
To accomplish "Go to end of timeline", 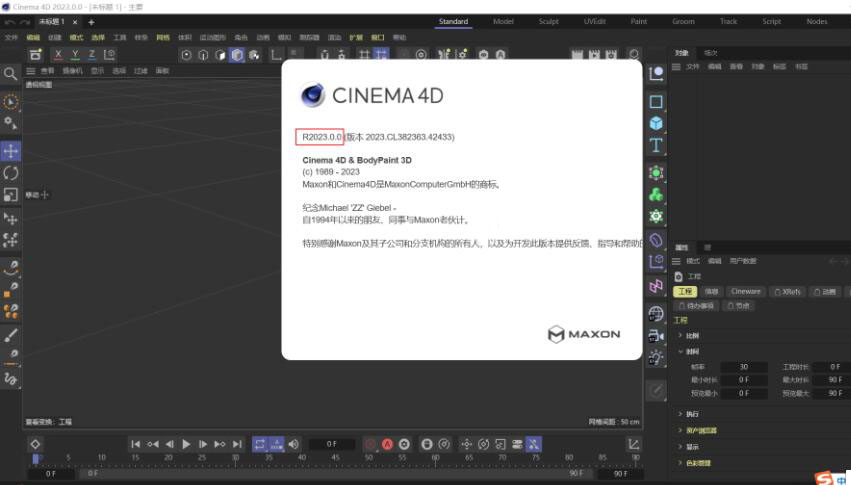I will pyautogui.click(x=237, y=444).
